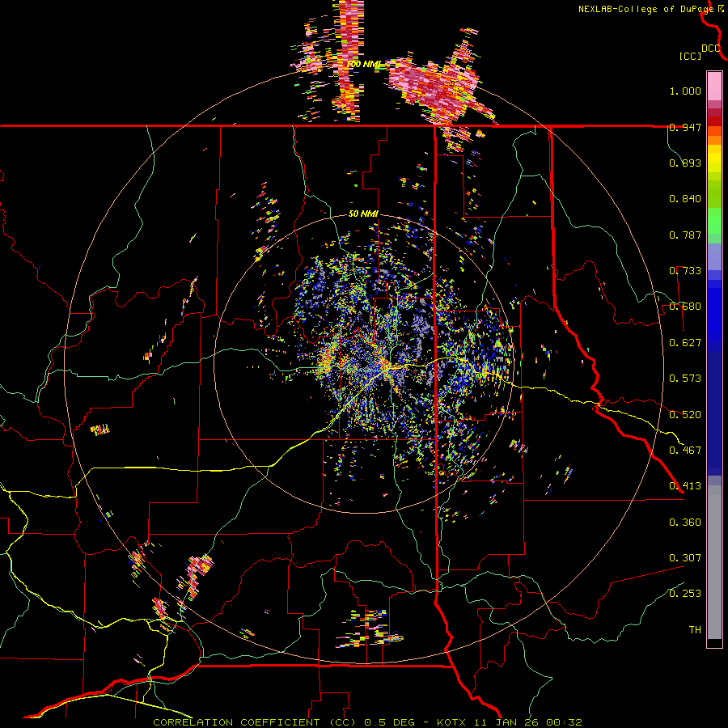Select the 0.947 scale value

(x=685, y=127)
